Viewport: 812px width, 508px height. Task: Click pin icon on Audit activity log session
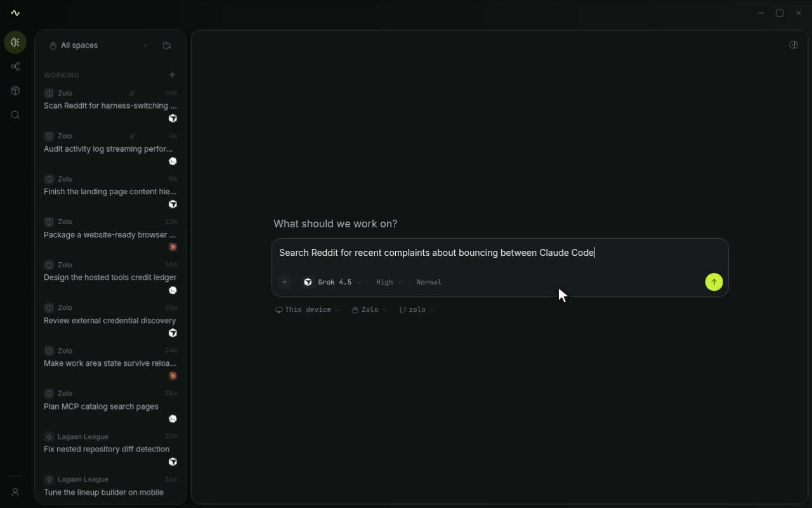click(x=132, y=136)
